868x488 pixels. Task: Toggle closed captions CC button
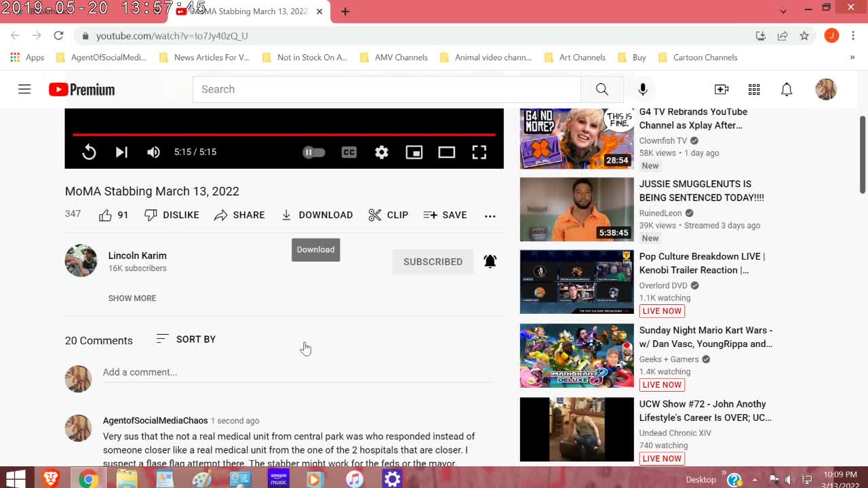click(349, 152)
